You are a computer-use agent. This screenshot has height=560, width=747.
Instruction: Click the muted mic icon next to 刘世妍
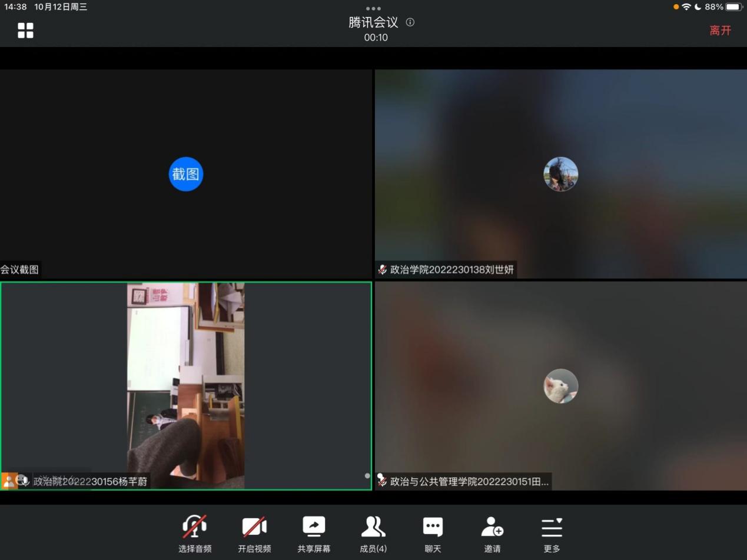click(x=383, y=270)
